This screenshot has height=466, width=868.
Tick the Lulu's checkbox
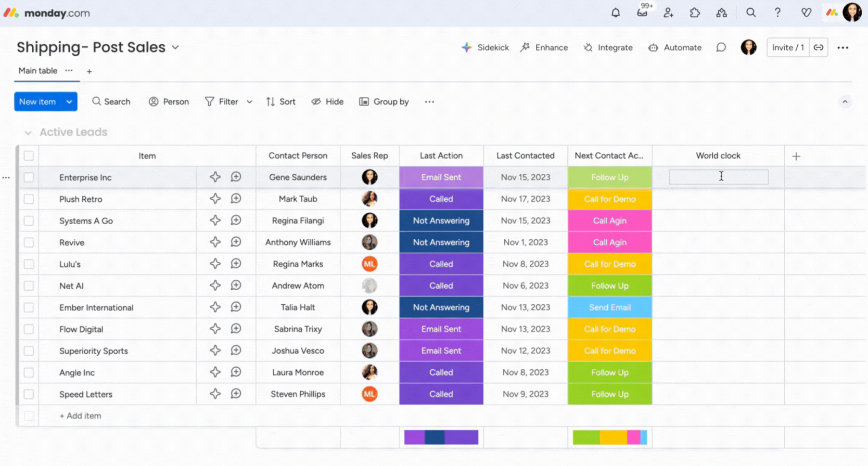click(x=29, y=264)
